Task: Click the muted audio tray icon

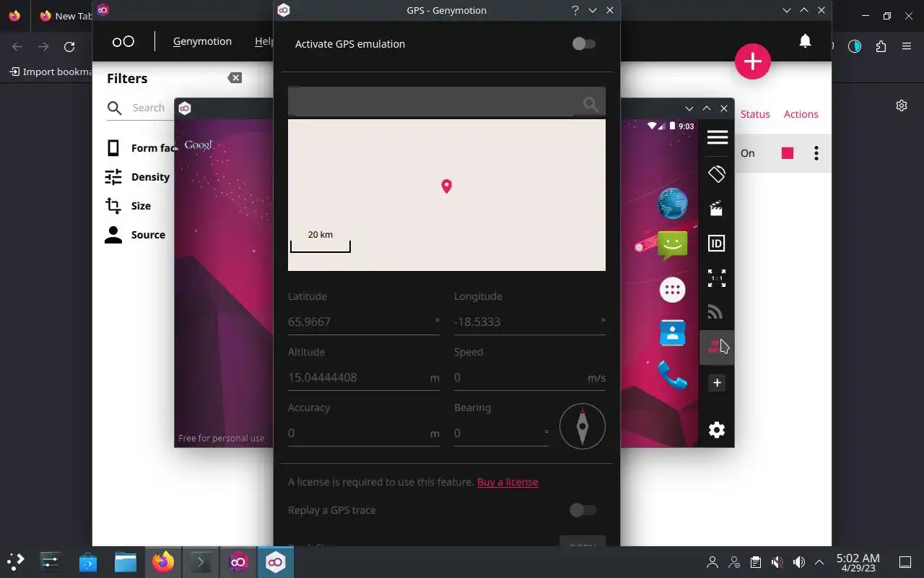Action: 777,562
